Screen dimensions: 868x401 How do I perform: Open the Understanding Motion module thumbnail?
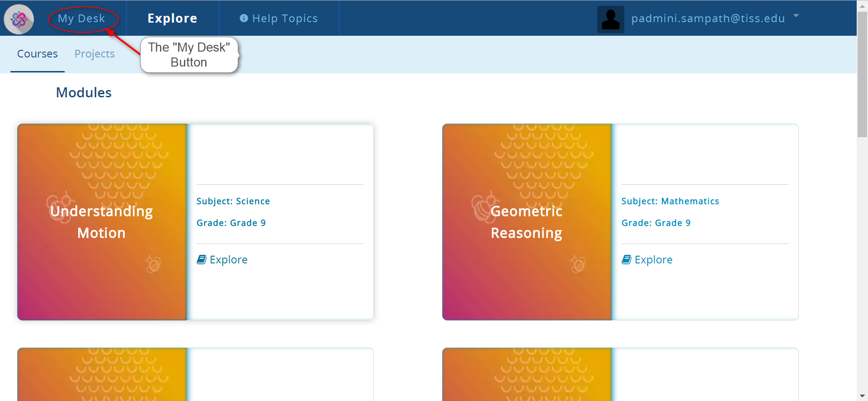pos(102,222)
